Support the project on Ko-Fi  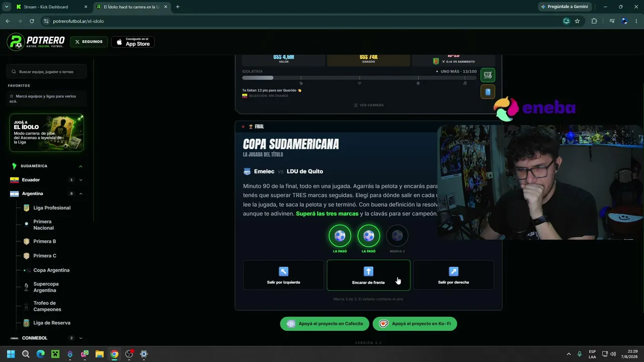(415, 324)
